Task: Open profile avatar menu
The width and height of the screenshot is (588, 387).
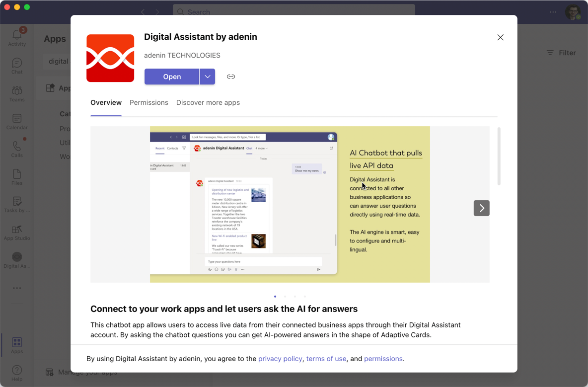Action: tap(573, 12)
